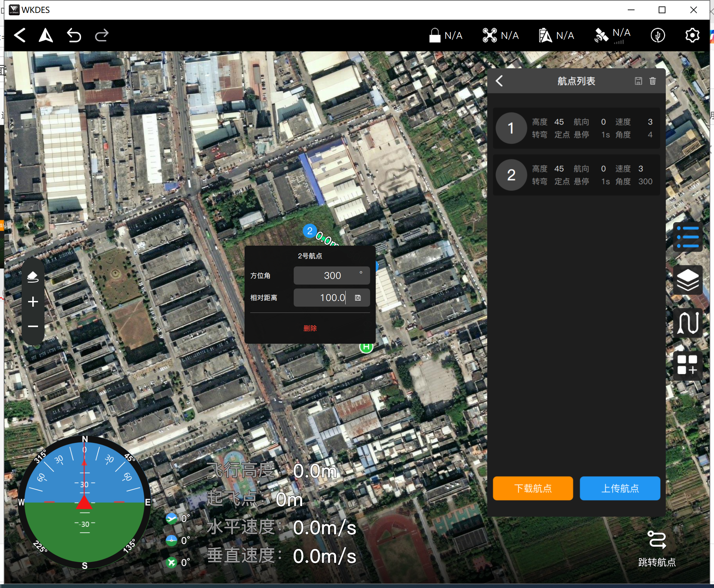Screen dimensions: 714x588
Task: Select waypoint 2 in the list
Action: [x=576, y=175]
